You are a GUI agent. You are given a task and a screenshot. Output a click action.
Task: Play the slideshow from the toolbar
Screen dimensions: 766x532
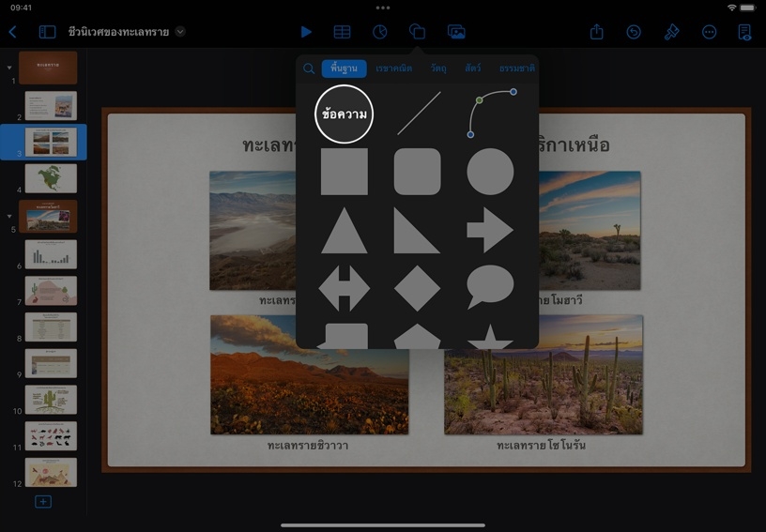(306, 32)
